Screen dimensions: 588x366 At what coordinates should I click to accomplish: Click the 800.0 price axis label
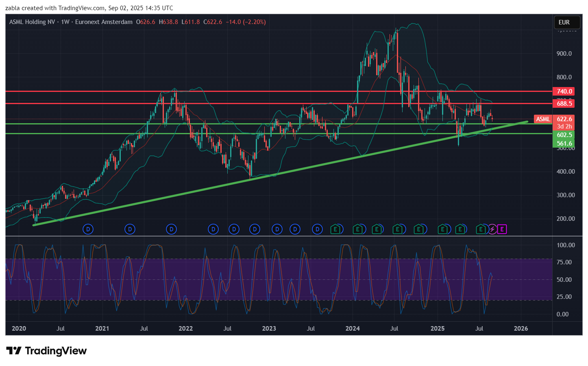(x=564, y=77)
